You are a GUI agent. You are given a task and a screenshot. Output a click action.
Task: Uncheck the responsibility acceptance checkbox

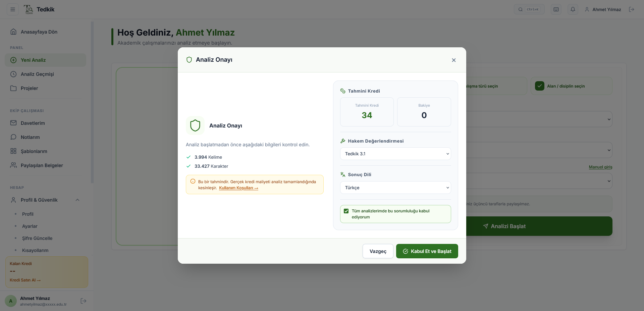pyautogui.click(x=346, y=211)
